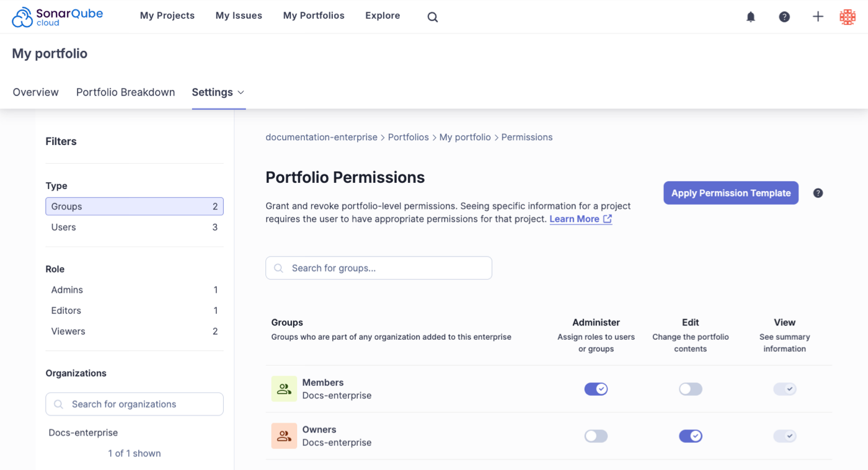Filter by Editors role
The image size is (868, 470).
point(135,310)
